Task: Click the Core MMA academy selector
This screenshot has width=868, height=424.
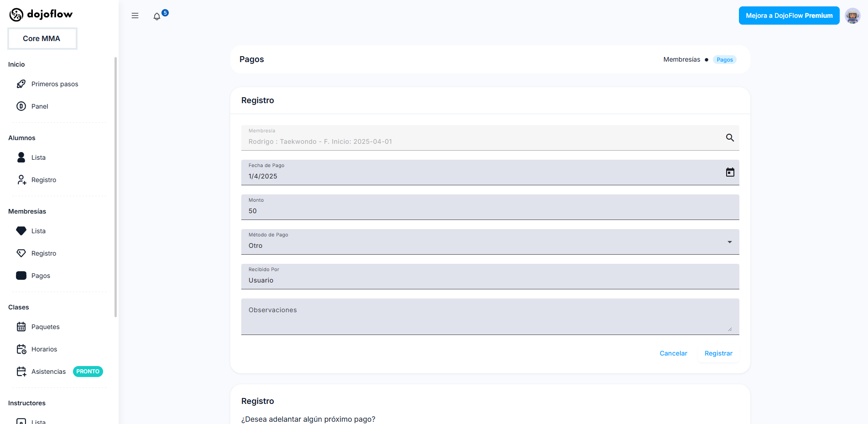Action: point(42,38)
